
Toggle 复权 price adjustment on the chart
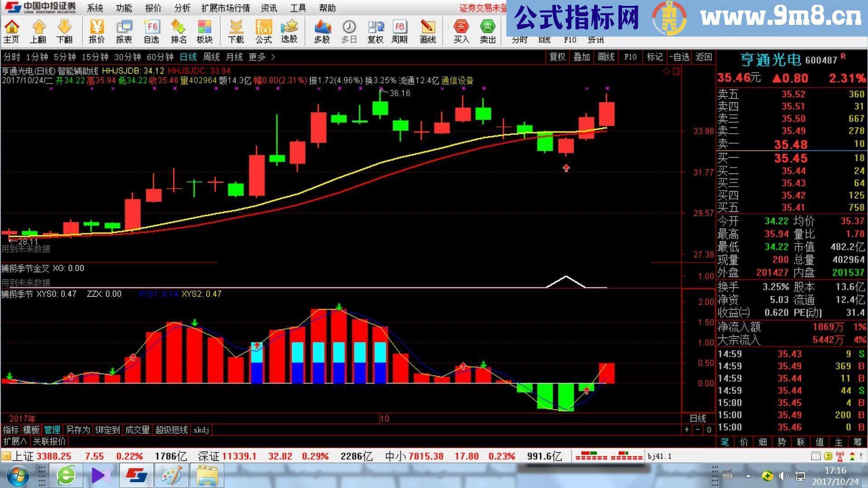coord(557,57)
